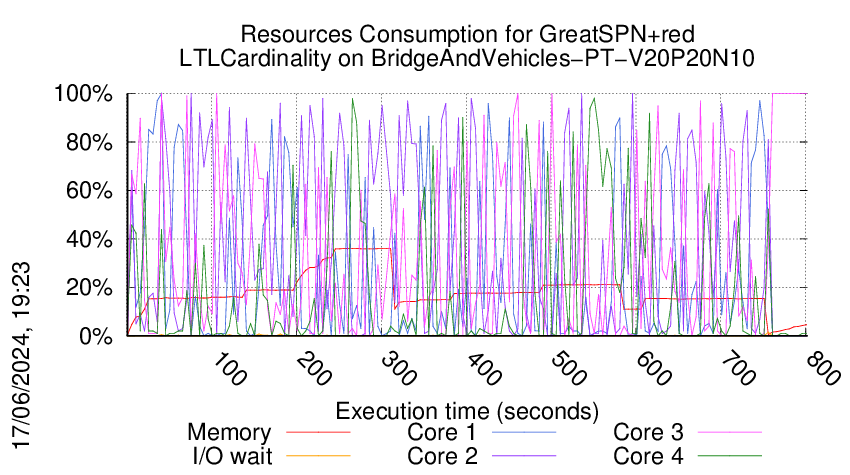Click the '600' x-axis tick label
The image size is (850, 475).
[x=654, y=370]
